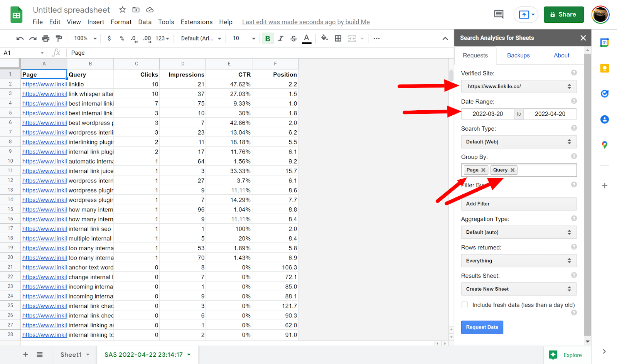Click the get add-ons plus icon

coord(605,186)
